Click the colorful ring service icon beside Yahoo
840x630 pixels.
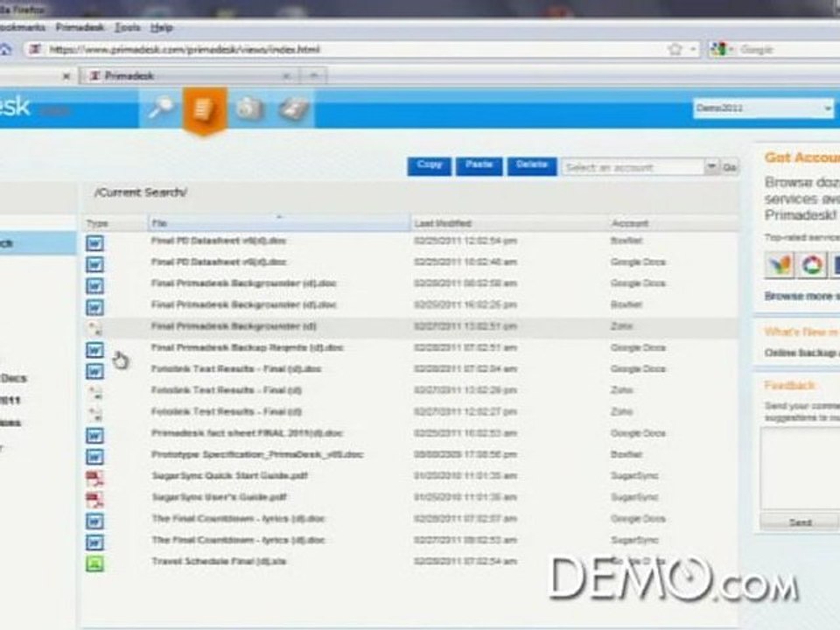point(812,265)
